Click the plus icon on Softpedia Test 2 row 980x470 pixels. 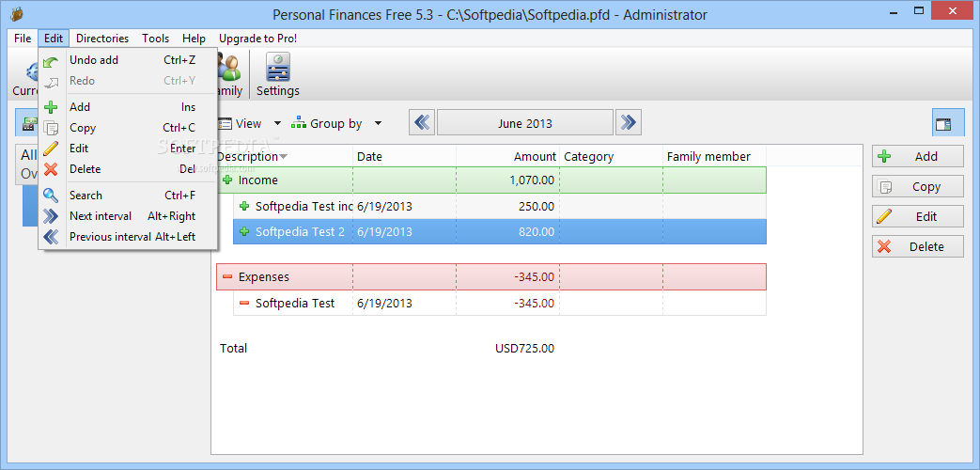click(x=244, y=232)
